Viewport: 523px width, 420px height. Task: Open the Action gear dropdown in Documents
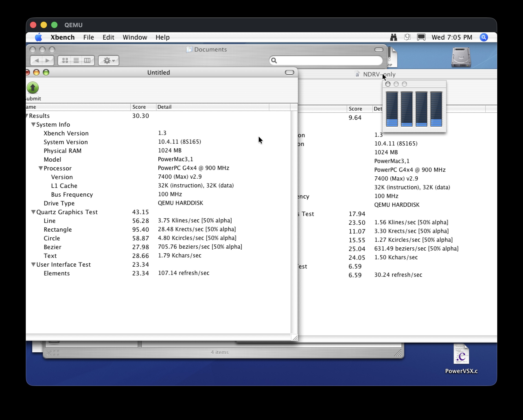[109, 60]
